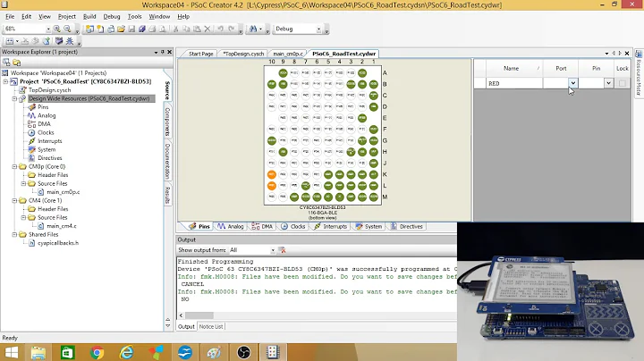
Task: Switch to the main_cm0p.c tab
Action: tap(288, 54)
